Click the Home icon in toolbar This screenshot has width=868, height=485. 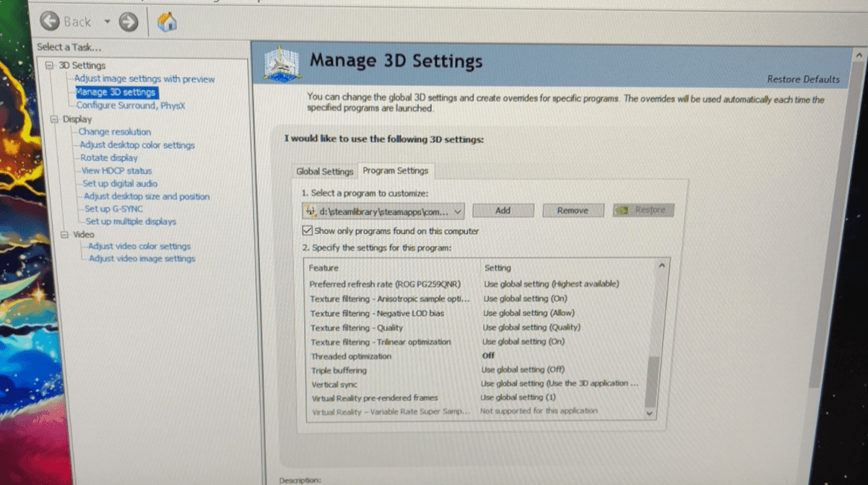pos(167,22)
